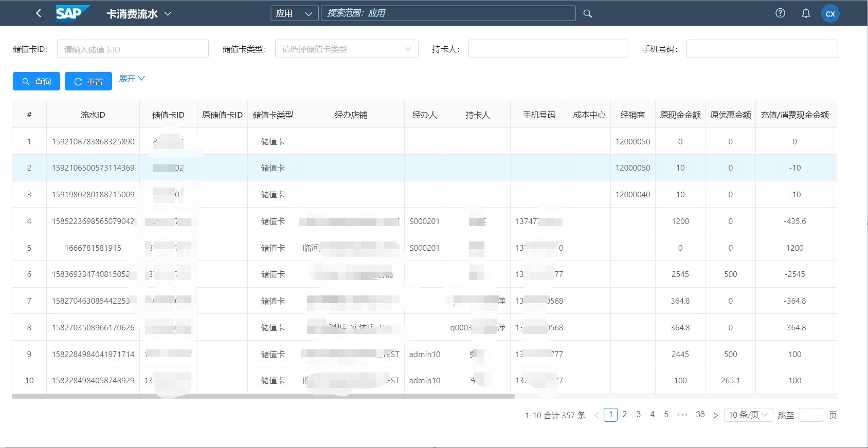This screenshot has height=448, width=868.
Task: Select row with 流水ID 1592106500573114369
Action: (x=424, y=168)
